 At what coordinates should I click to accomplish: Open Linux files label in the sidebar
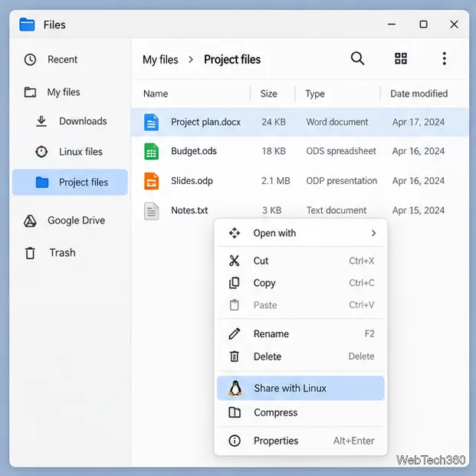(80, 152)
